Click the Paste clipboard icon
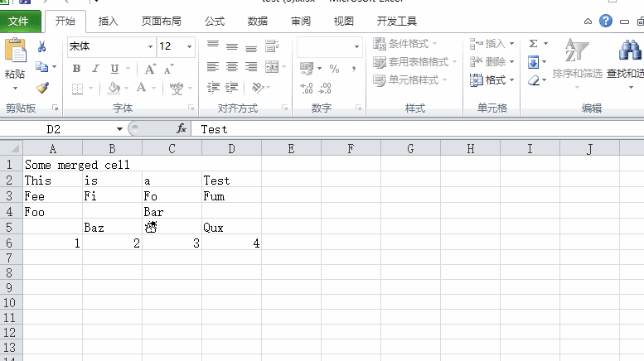This screenshot has width=644, height=361. 16,51
